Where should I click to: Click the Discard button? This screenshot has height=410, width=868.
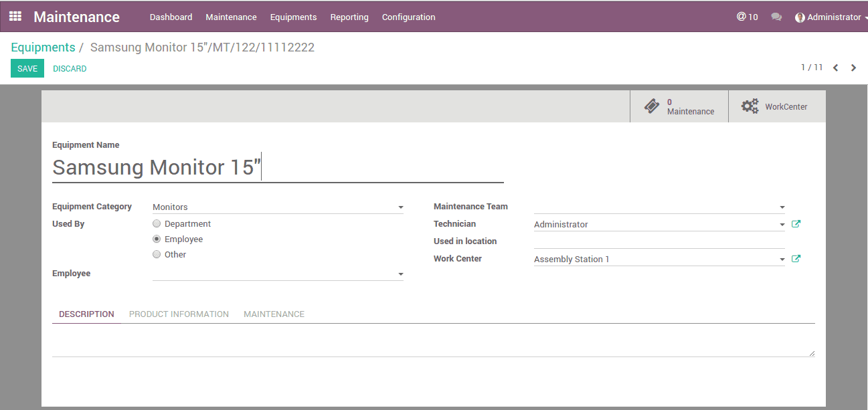70,69
